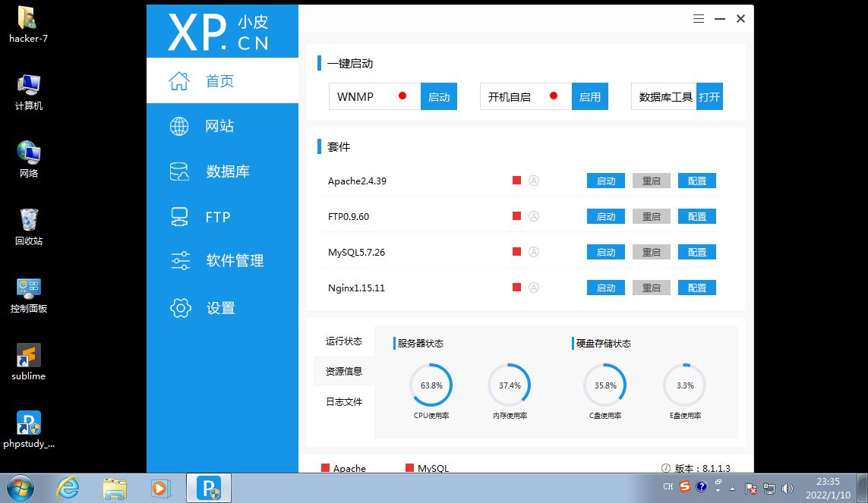Switch to the 资源信息 tab
The image size is (868, 503).
coord(344,371)
